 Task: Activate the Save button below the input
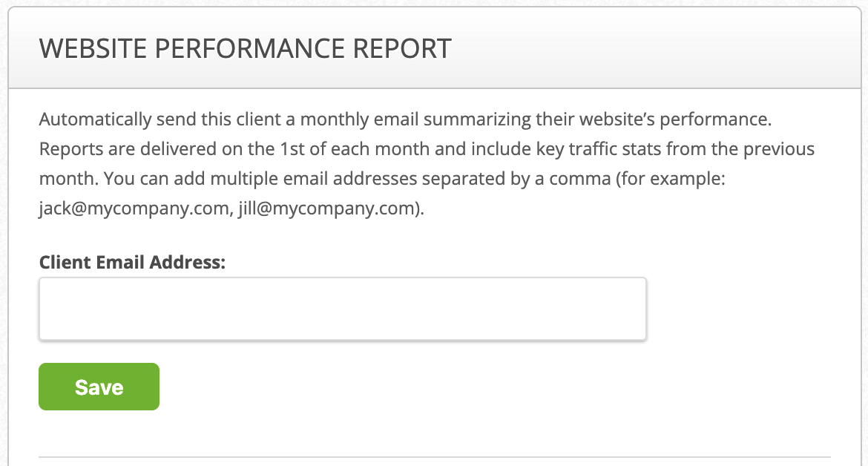99,386
